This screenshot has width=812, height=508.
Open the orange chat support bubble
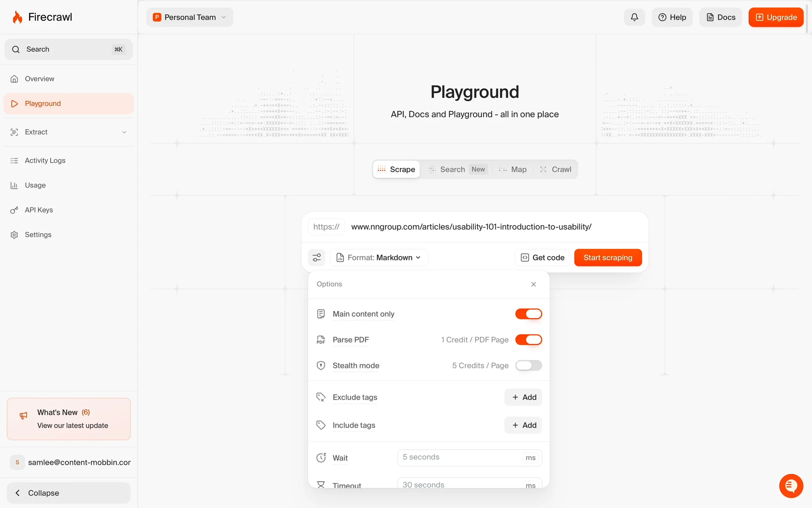(x=791, y=486)
